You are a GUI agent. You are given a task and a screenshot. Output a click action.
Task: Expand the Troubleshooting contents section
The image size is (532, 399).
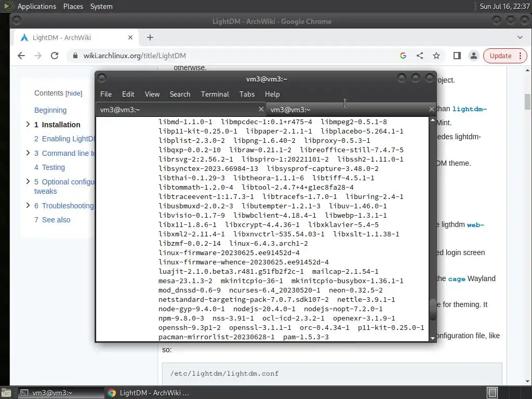tap(28, 205)
